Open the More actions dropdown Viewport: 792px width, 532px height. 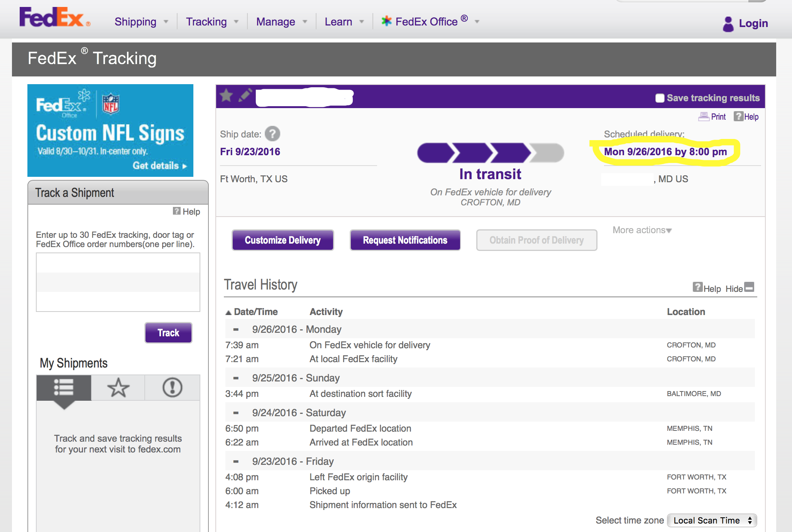642,230
